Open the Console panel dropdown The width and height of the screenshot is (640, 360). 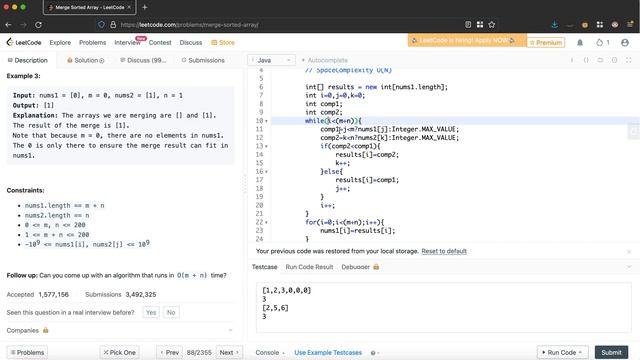click(270, 353)
